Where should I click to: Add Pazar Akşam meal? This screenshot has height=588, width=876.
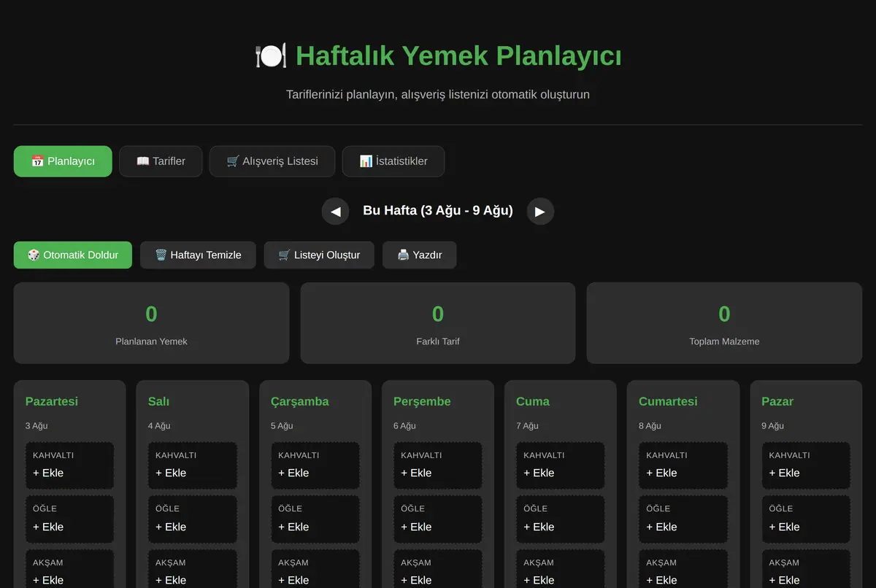pos(806,570)
